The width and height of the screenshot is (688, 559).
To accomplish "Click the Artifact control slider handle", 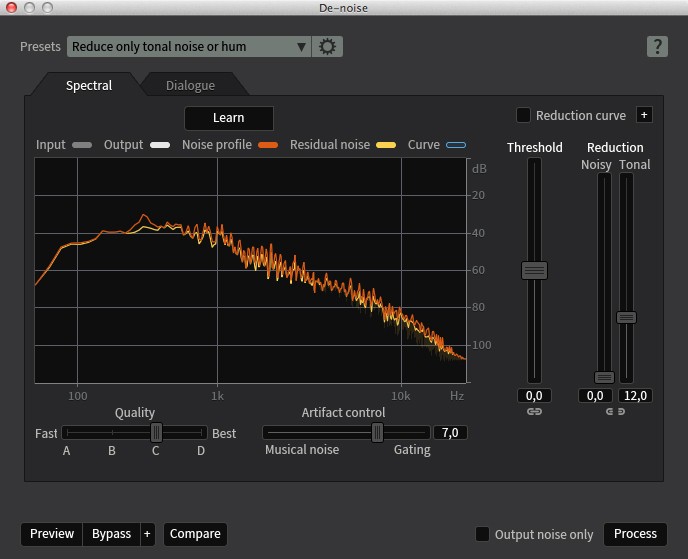I will point(377,433).
